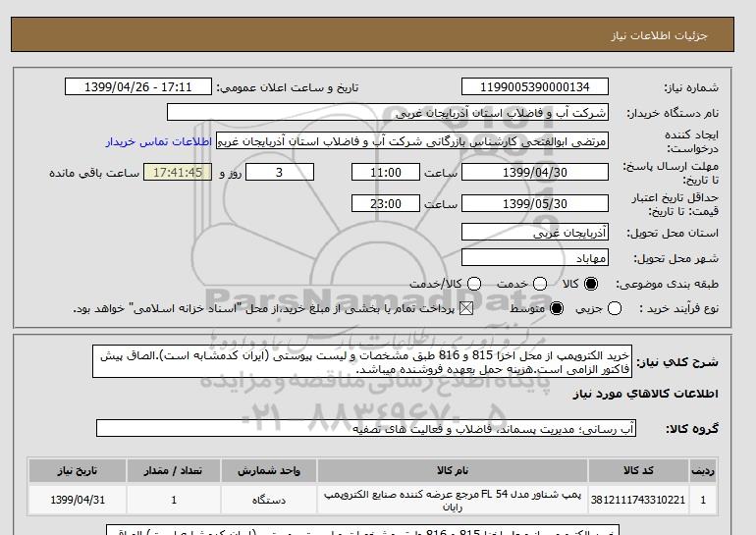The image size is (756, 535).
Task: Click the remaining days field showing 3
Action: point(280,172)
